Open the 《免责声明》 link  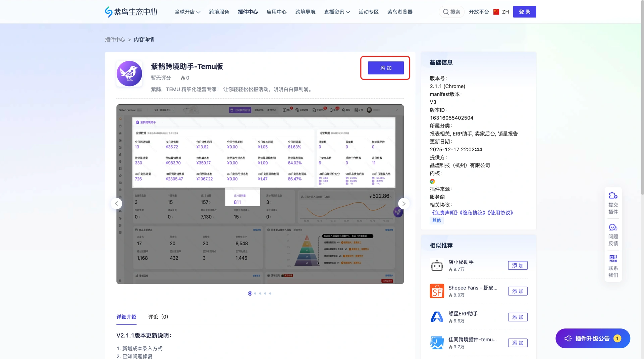(444, 213)
